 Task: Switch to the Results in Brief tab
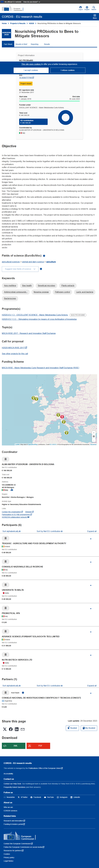click(x=21, y=44)
